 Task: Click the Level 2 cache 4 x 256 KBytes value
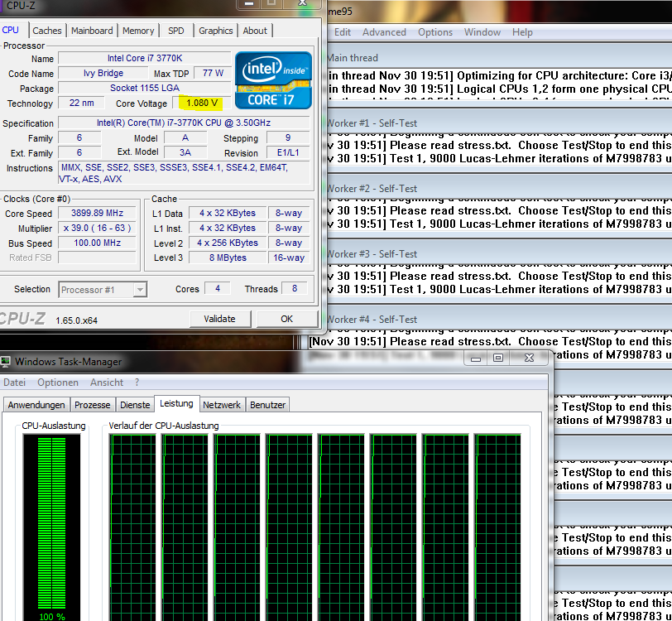coord(228,243)
